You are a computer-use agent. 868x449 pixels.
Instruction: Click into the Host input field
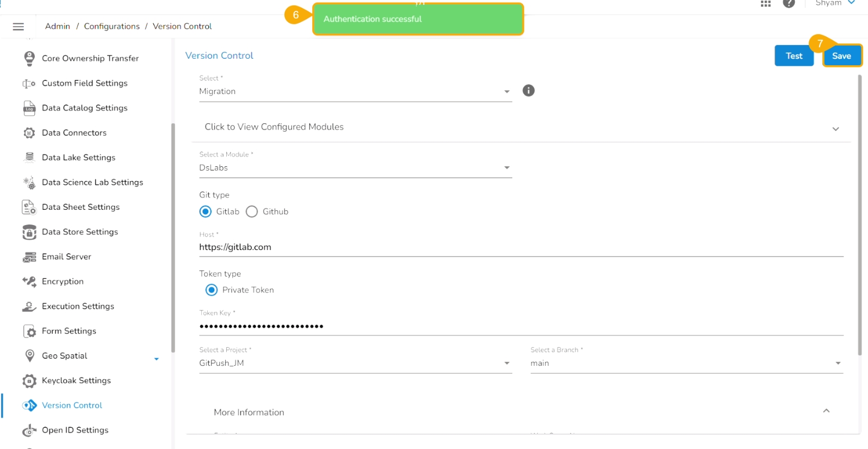520,247
